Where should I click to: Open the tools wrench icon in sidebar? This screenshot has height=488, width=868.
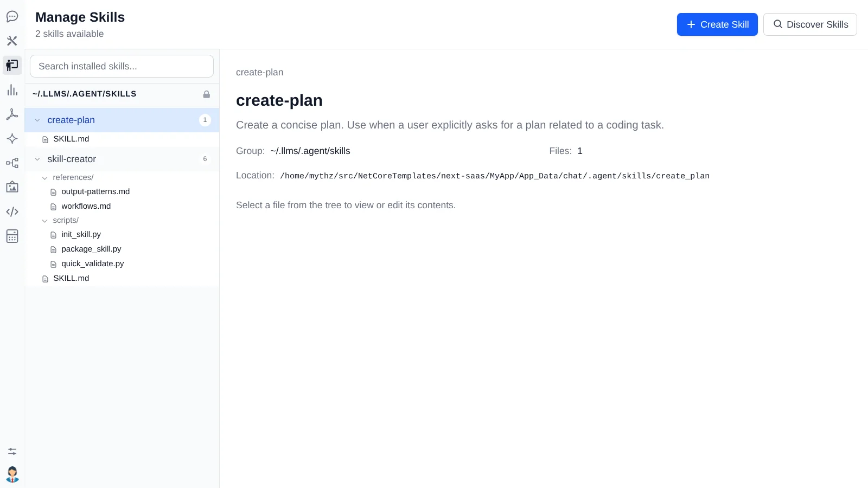pyautogui.click(x=12, y=41)
